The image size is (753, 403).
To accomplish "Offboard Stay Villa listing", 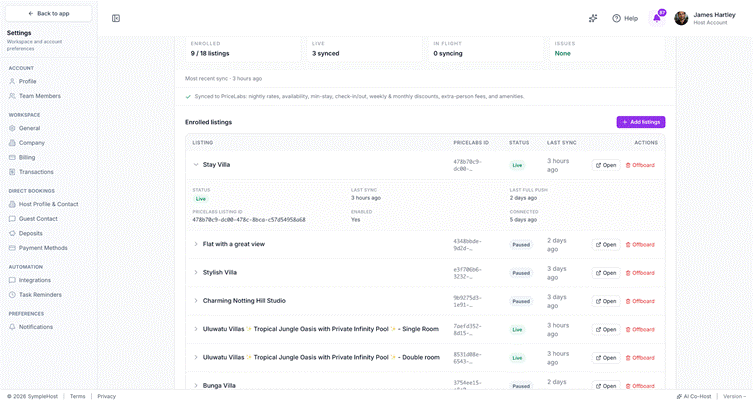I will [640, 165].
